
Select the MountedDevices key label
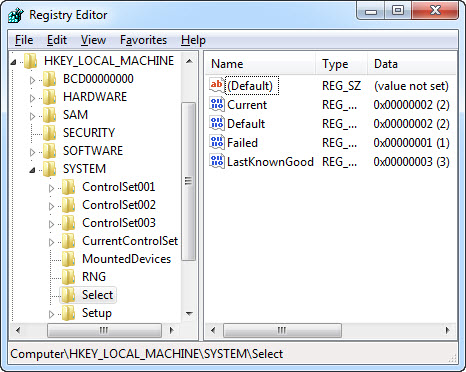tap(127, 259)
